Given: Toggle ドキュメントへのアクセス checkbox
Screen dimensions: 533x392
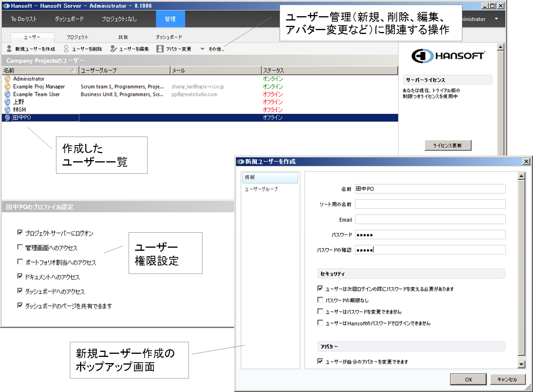Looking at the screenshot, I should (20, 276).
